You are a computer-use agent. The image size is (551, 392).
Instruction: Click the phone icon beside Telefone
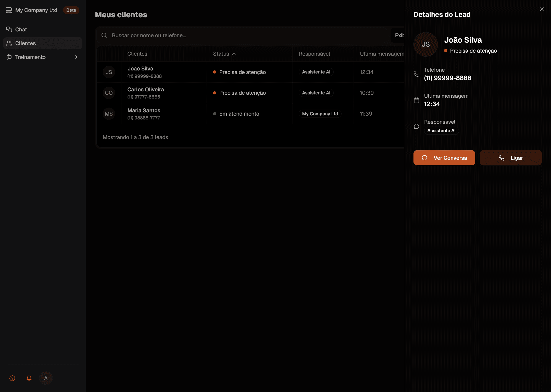[x=416, y=74]
